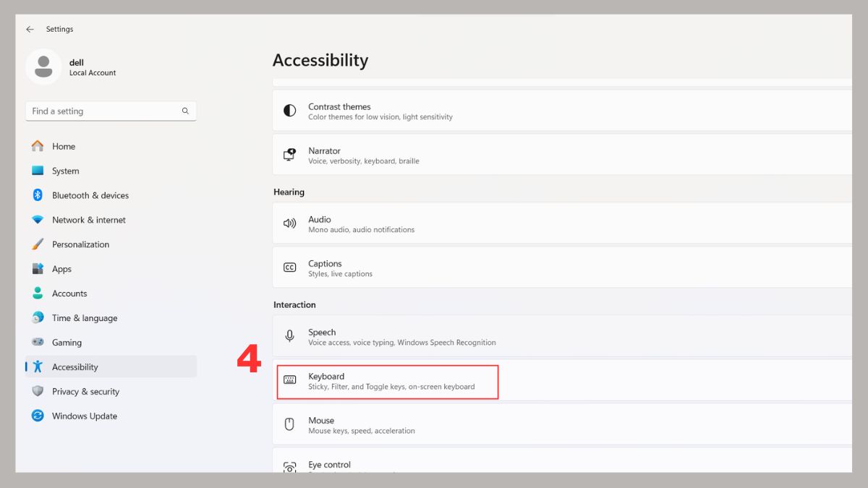Click the Windows Update sync icon
The height and width of the screenshot is (488, 868).
38,416
